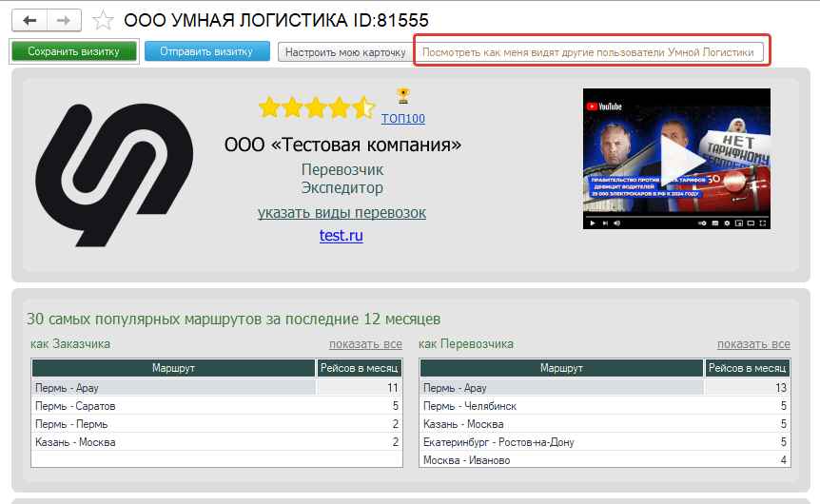Click ООО «Тестовая компания» company name

(343, 145)
